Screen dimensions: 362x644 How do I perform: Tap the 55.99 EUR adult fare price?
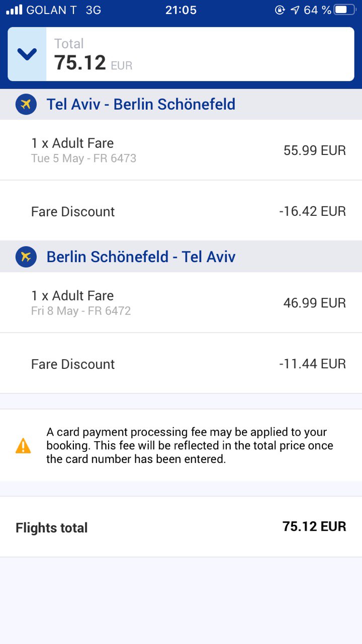(315, 150)
